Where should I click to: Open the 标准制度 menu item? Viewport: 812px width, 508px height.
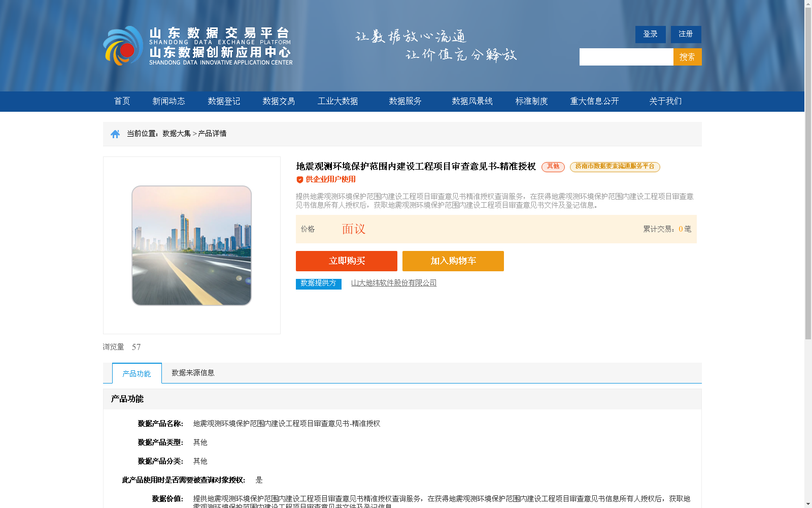tap(531, 101)
